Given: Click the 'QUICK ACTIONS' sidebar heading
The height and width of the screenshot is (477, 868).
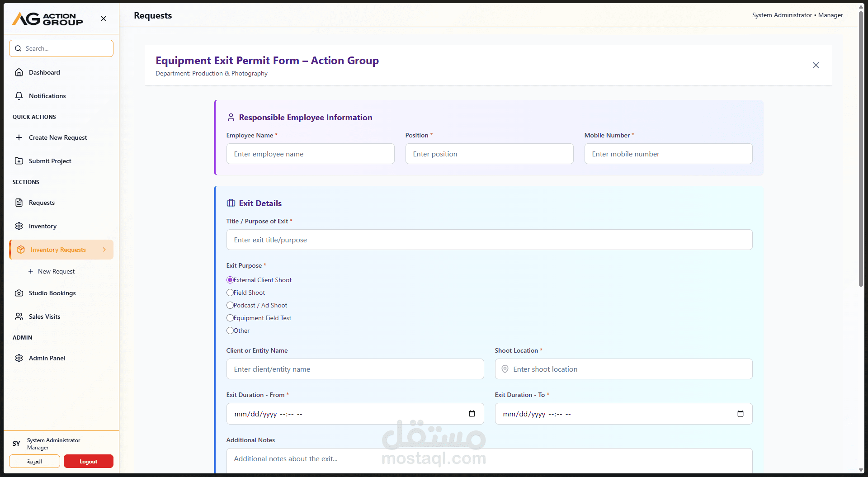Looking at the screenshot, I should tap(34, 117).
